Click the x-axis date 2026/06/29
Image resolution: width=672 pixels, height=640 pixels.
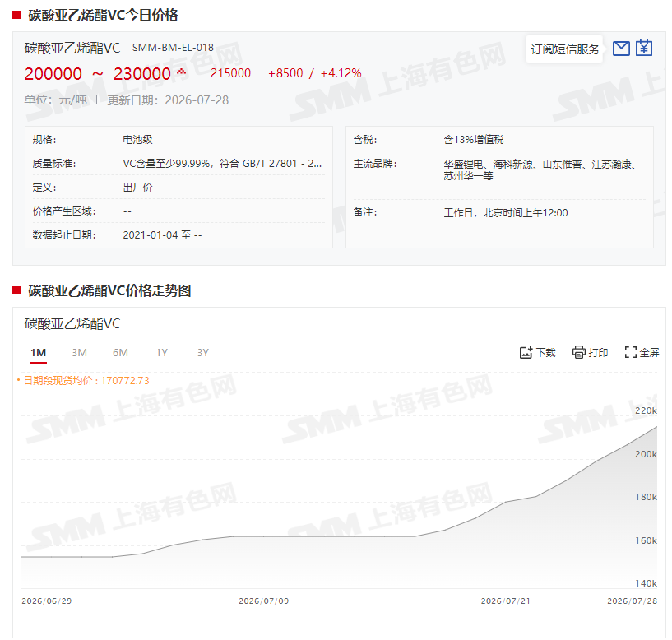click(47, 601)
